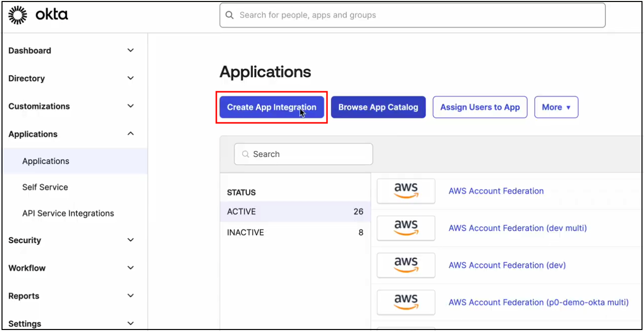
Task: Click the AWS icon for AWS Account Federation
Action: tap(406, 191)
